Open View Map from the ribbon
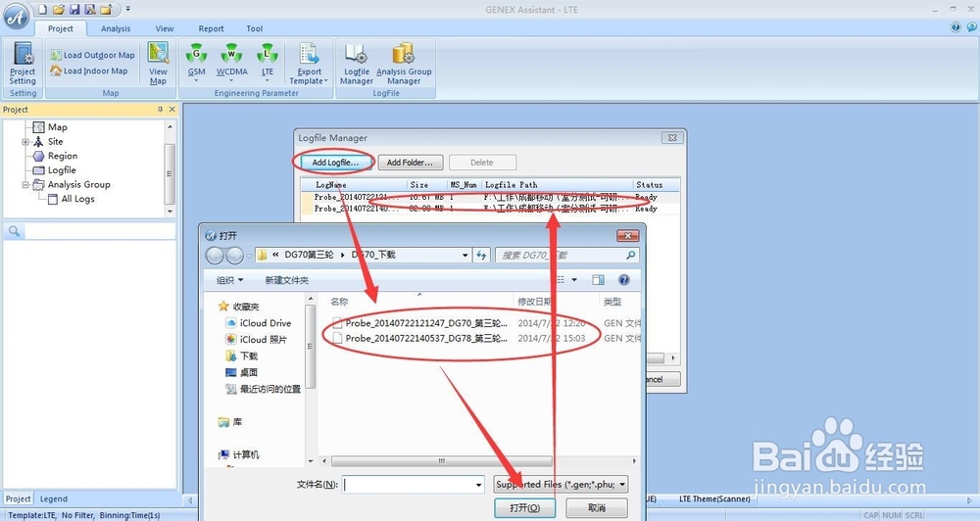 pyautogui.click(x=158, y=64)
